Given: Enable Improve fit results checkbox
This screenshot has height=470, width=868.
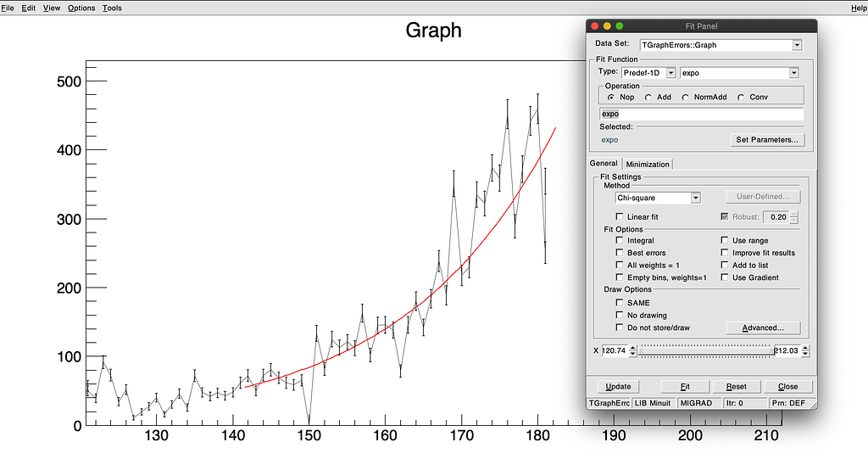Looking at the screenshot, I should point(724,252).
